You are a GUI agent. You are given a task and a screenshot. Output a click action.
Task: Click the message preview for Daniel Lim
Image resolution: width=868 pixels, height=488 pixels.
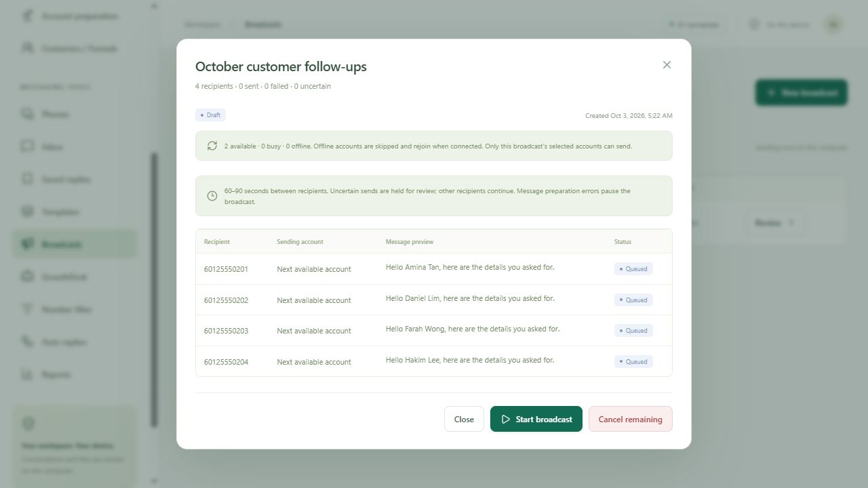coord(470,298)
